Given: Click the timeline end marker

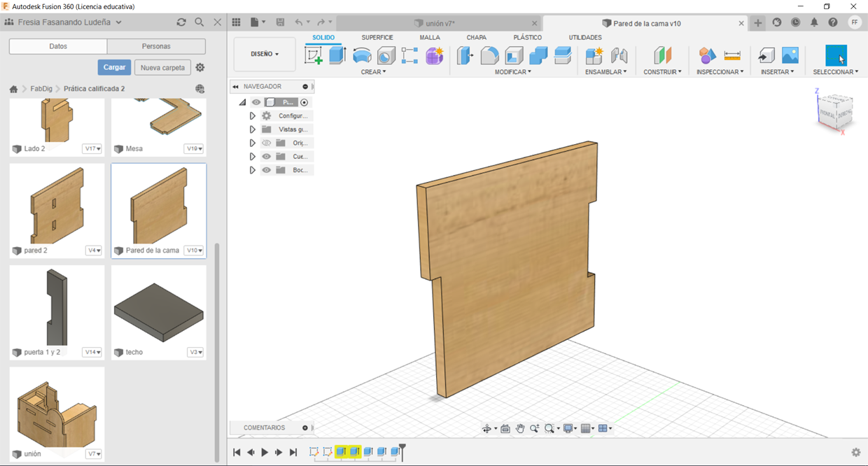Looking at the screenshot, I should tap(402, 451).
